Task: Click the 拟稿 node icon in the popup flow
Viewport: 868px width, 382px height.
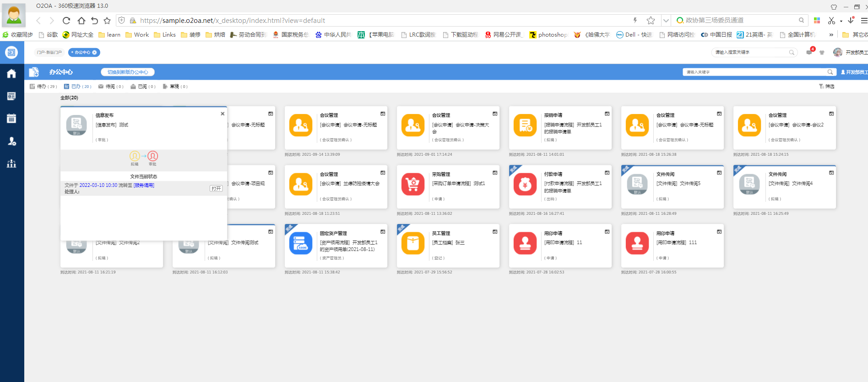Action: pos(135,156)
